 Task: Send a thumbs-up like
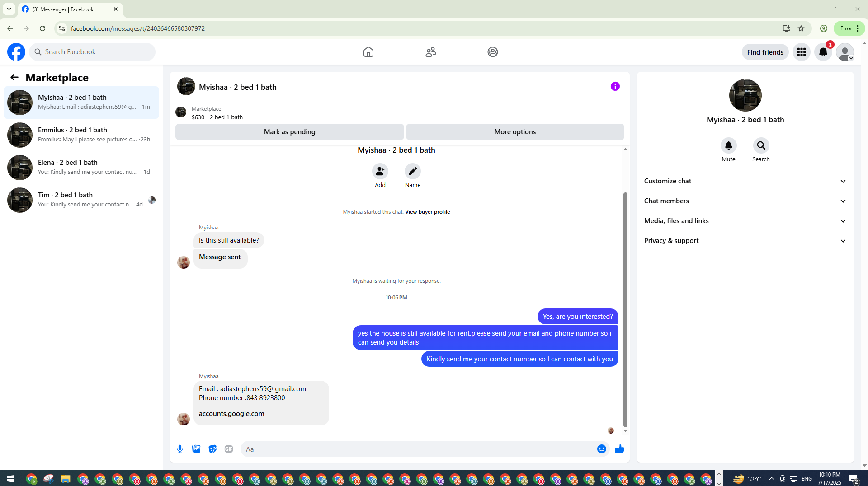click(x=620, y=449)
